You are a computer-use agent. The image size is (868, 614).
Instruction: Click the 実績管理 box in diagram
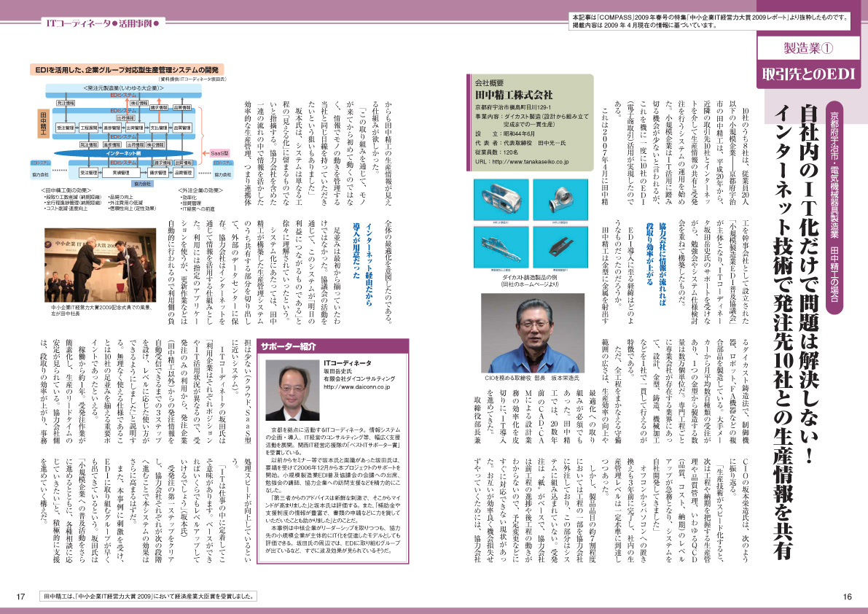pos(121,173)
